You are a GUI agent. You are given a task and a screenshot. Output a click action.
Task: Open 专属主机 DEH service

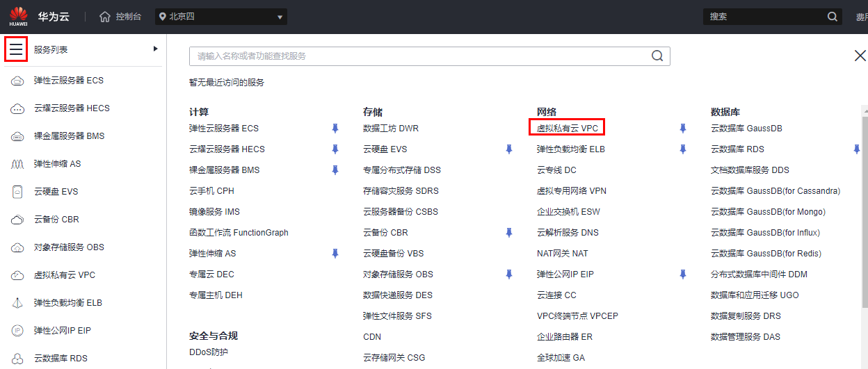pos(216,295)
